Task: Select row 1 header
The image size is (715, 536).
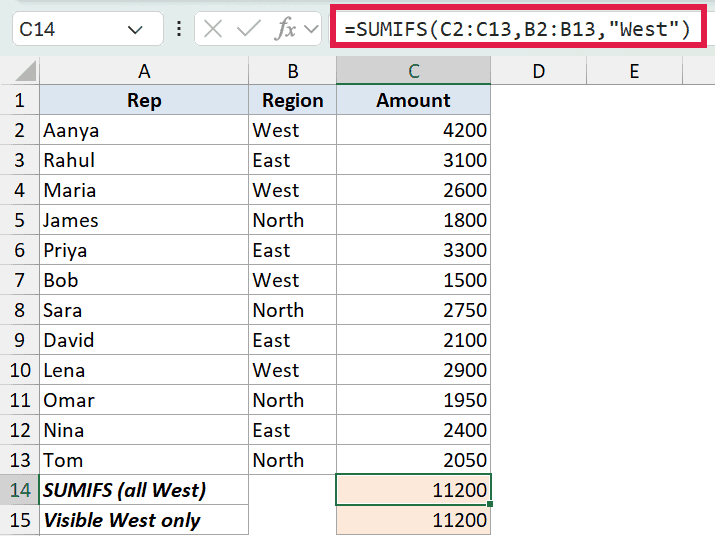Action: 20,100
